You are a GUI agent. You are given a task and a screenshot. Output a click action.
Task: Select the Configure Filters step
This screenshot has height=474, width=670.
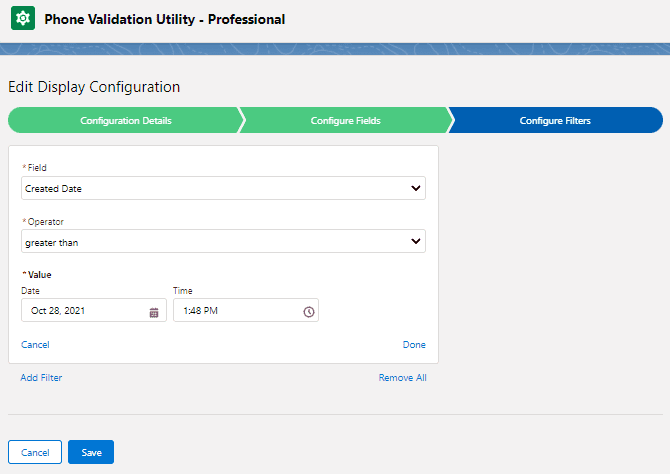pyautogui.click(x=555, y=121)
